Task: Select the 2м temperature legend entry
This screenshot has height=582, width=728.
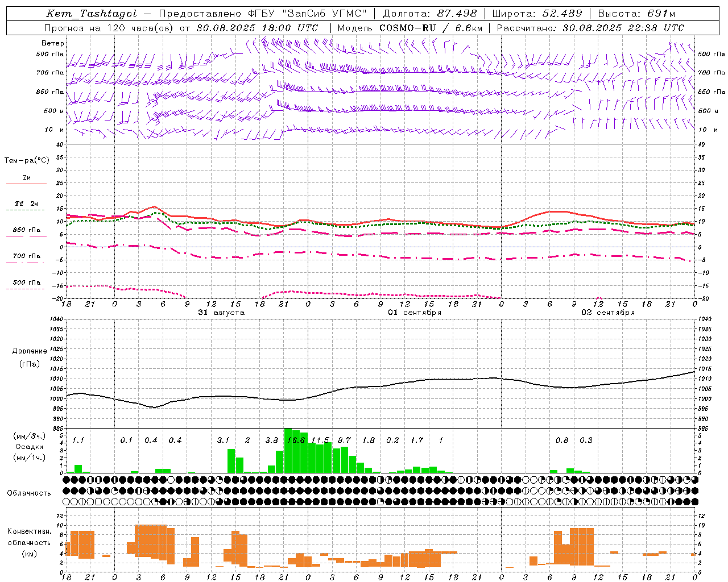Action: click(27, 177)
